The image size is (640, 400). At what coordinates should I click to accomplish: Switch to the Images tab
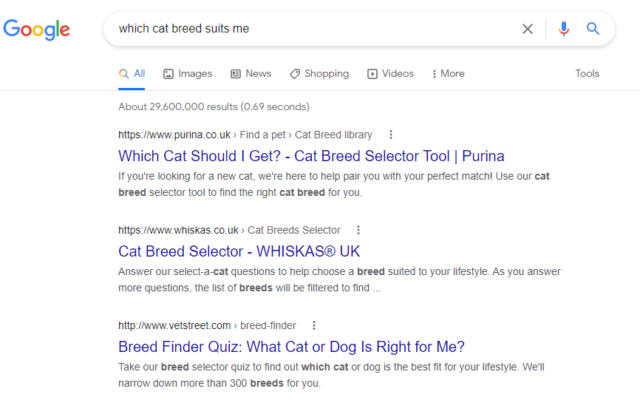(188, 74)
